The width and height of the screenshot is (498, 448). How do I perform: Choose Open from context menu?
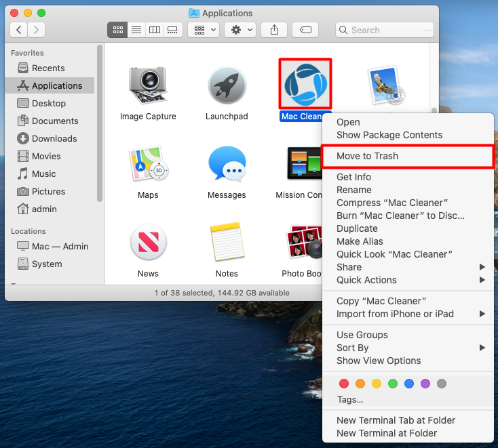tap(408, 122)
